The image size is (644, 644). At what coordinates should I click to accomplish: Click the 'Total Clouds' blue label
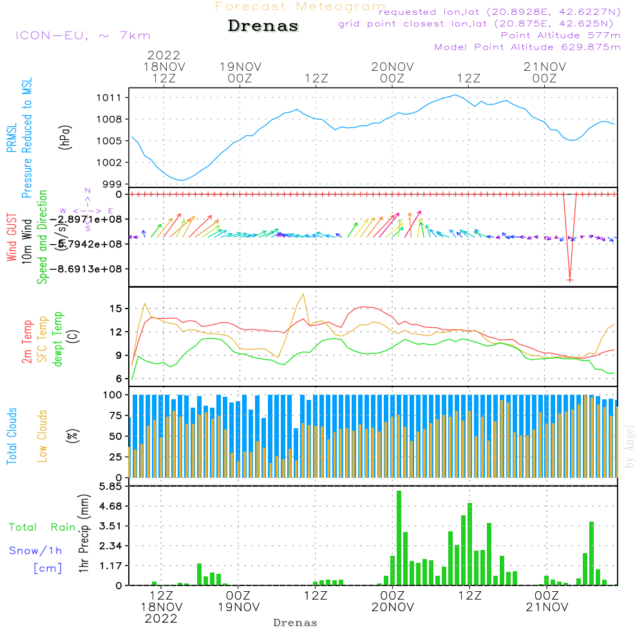click(12, 436)
